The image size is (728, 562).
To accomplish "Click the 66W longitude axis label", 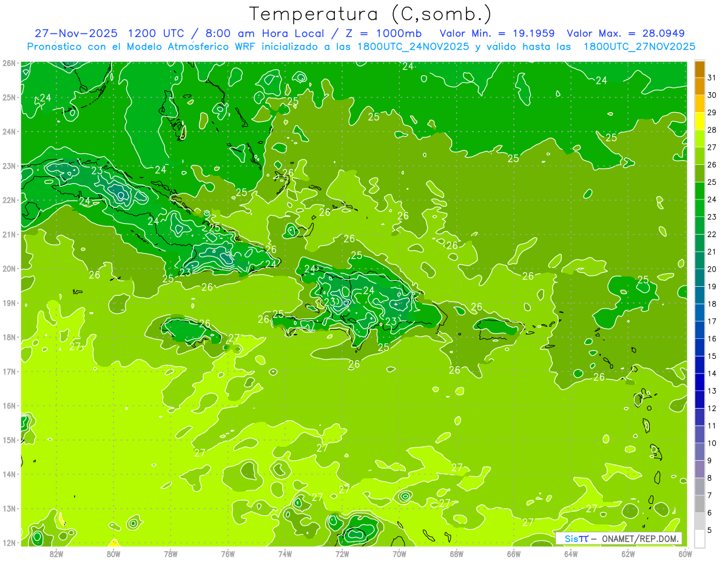I will (x=514, y=554).
